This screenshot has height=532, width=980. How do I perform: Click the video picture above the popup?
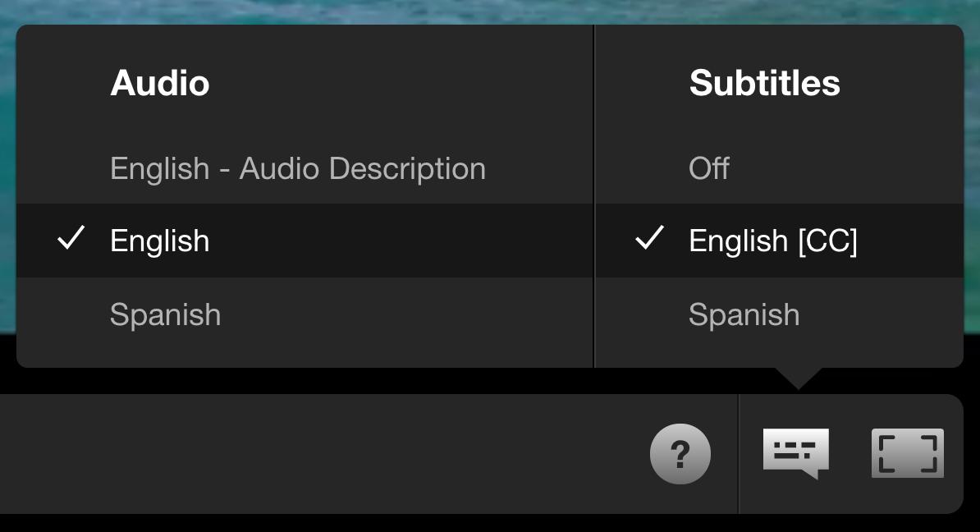coord(492,11)
